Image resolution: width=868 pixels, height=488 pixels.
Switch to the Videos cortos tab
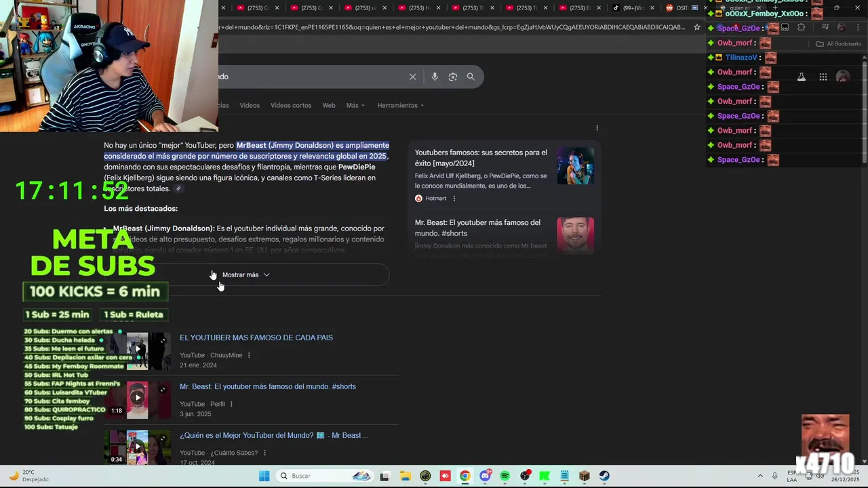(x=291, y=105)
